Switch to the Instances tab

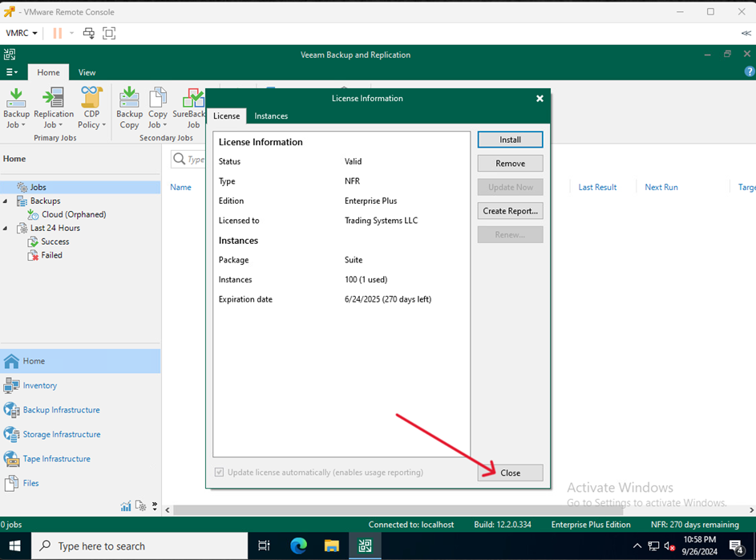[x=271, y=116]
